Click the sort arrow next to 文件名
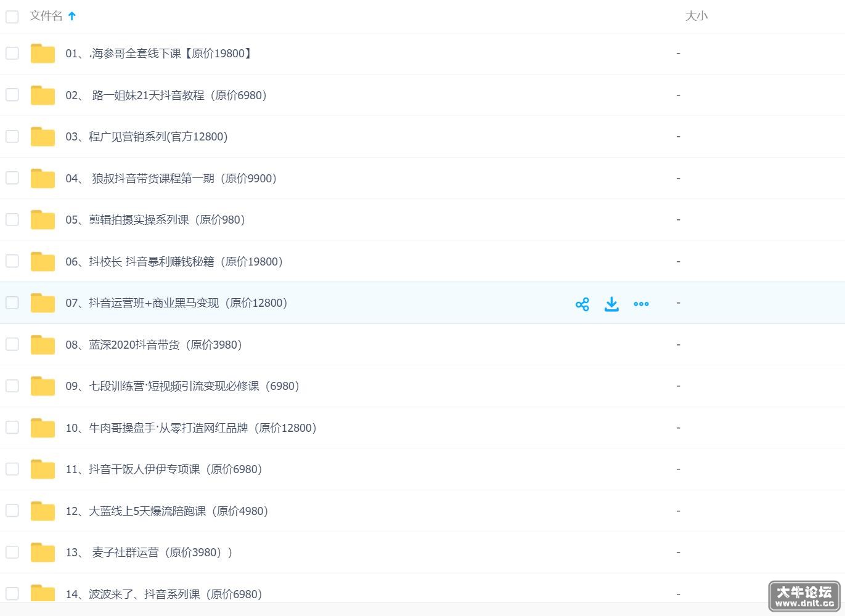Screen dimensions: 845x616 pyautogui.click(x=72, y=16)
